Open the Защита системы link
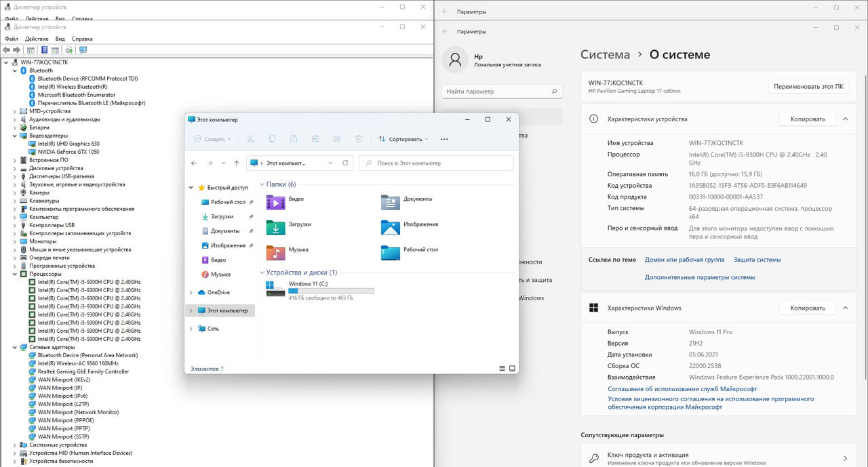868x467 pixels. point(757,260)
